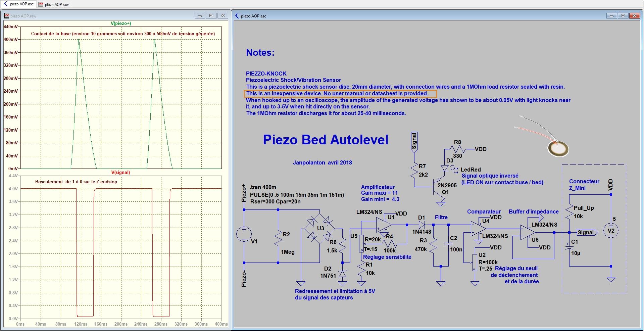Image resolution: width=644 pixels, height=331 pixels.
Task: Click the Janpolanton avril 2018 text
Action: coord(322,162)
